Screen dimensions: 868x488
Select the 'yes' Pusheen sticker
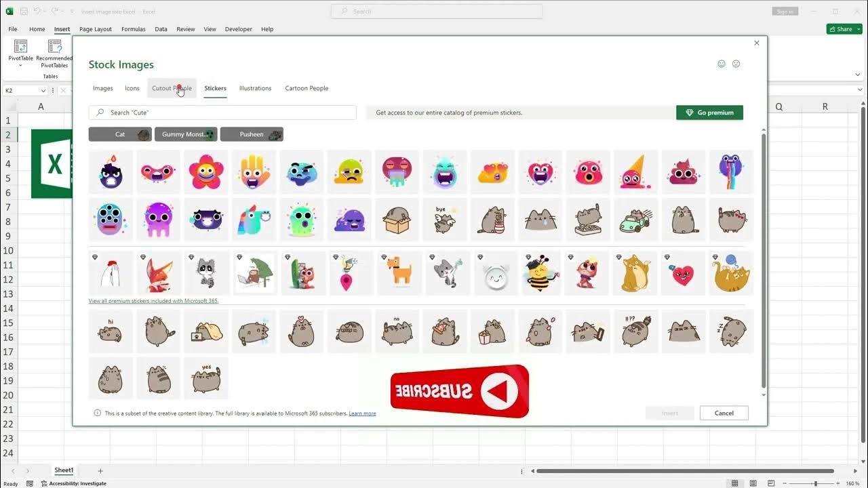(206, 378)
